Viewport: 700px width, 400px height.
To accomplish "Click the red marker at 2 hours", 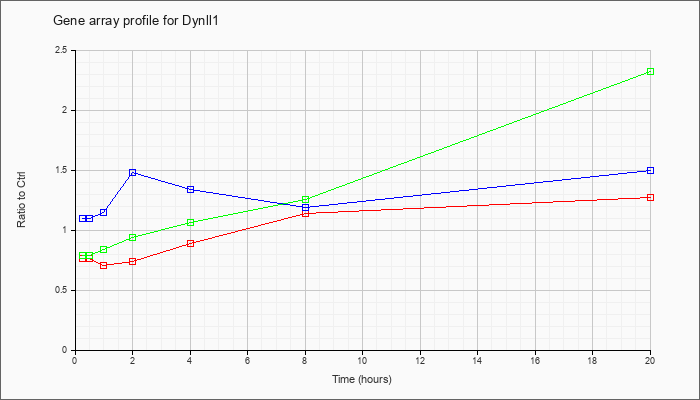I will pos(133,262).
